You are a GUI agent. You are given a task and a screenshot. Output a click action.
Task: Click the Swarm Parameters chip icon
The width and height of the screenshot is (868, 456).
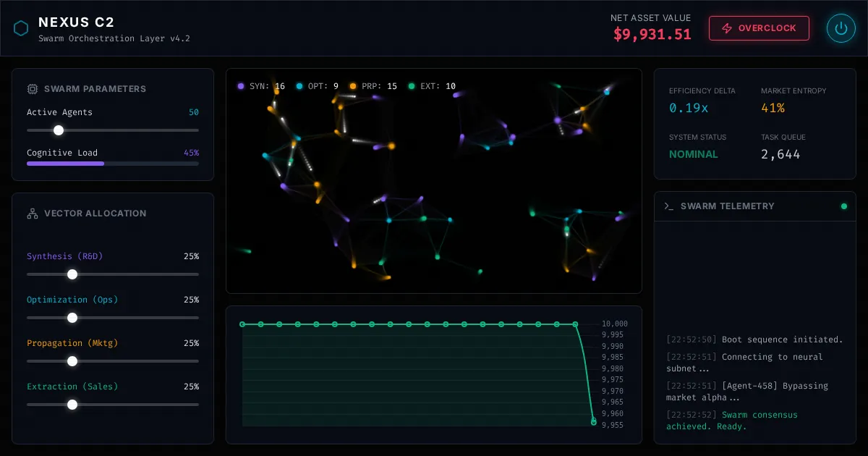coord(33,89)
